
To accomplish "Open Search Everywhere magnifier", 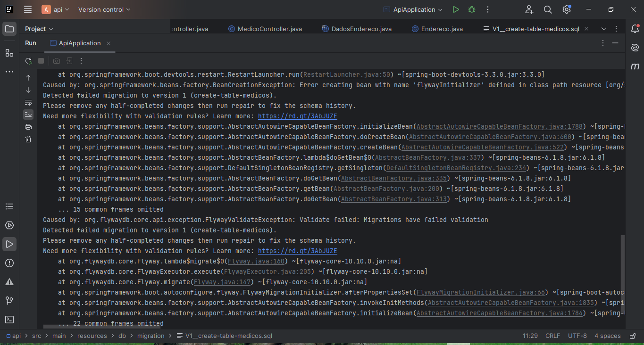I will 548,9.
